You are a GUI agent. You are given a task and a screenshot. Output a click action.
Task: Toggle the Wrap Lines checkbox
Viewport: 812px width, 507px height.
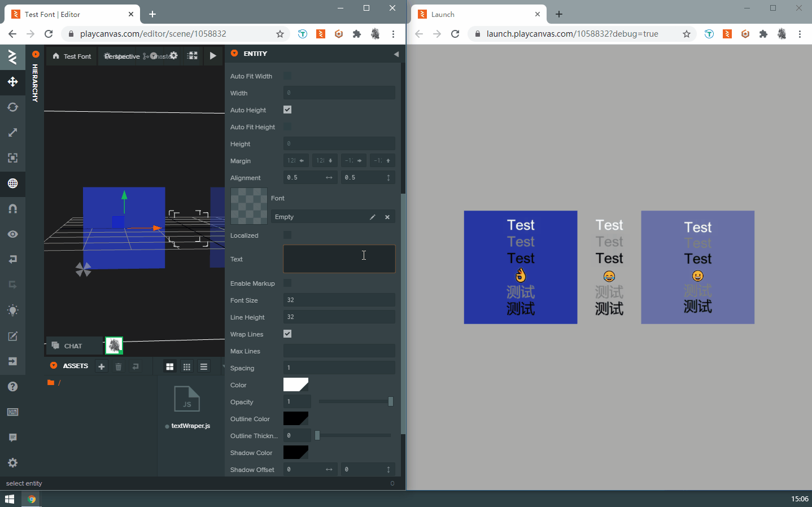(287, 334)
